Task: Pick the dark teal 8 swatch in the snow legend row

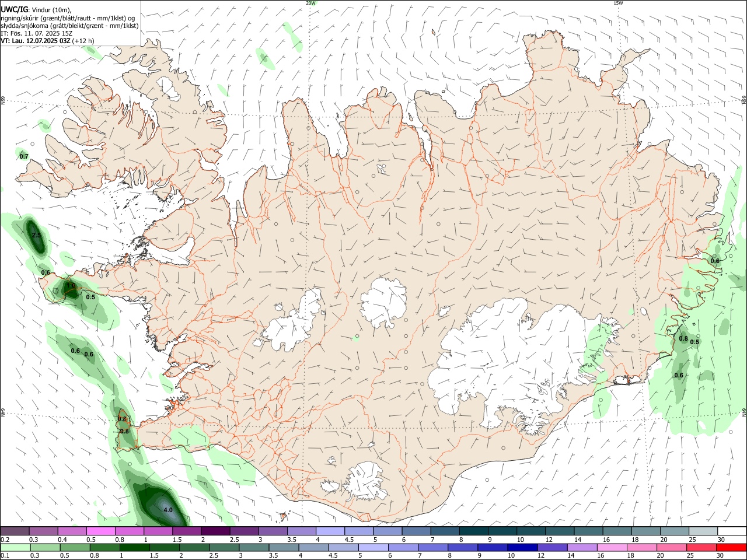Action: pos(473,531)
